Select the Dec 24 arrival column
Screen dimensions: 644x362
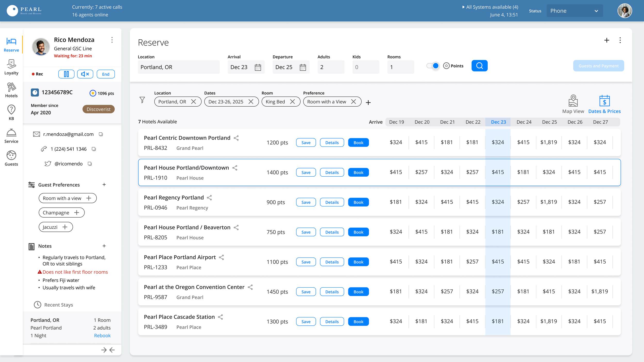(524, 122)
